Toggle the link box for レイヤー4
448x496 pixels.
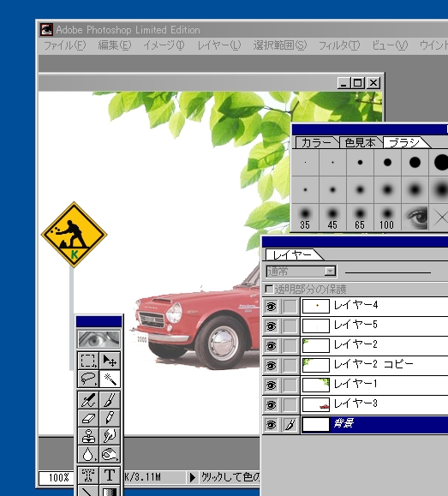290,307
